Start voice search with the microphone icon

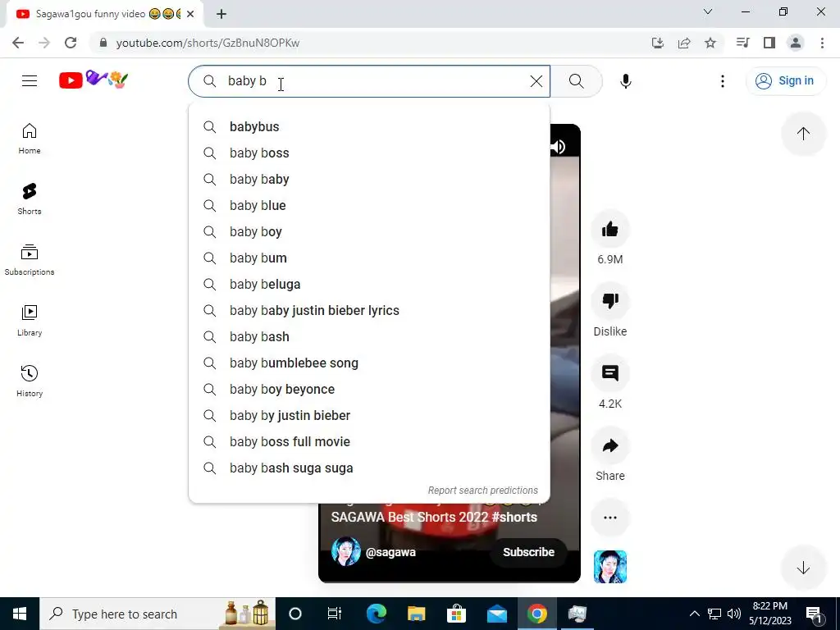tap(625, 81)
